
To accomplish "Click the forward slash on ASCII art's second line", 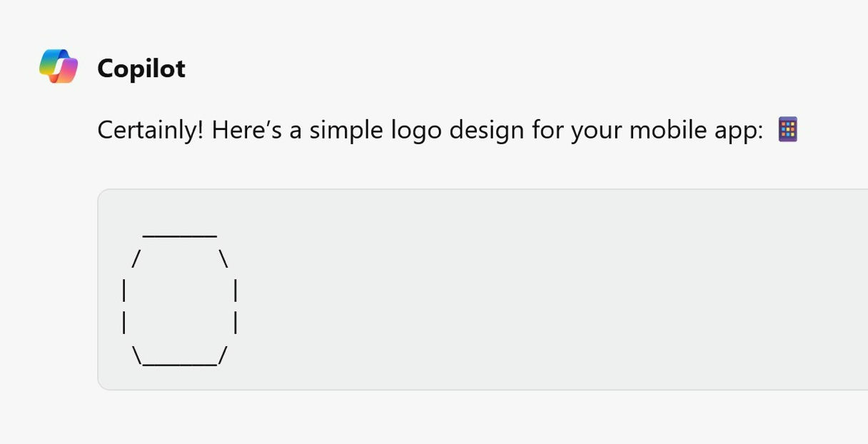I will [136, 258].
